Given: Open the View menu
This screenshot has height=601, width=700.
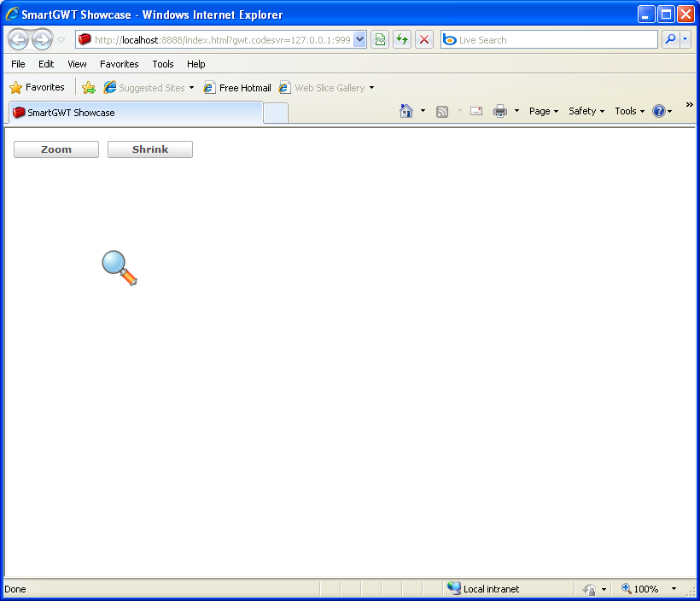Looking at the screenshot, I should click(x=77, y=64).
